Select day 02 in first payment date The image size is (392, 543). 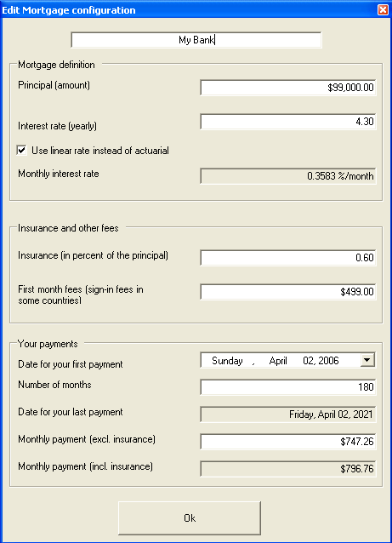pyautogui.click(x=308, y=361)
